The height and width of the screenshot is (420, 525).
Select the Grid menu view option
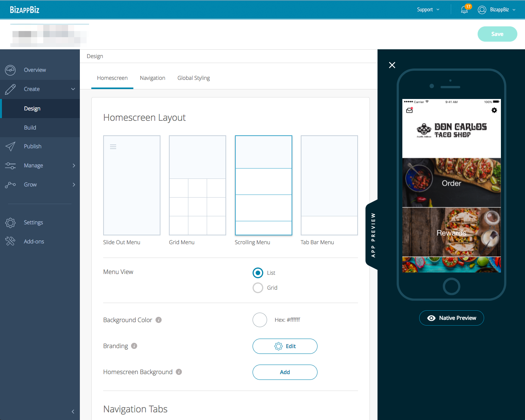point(258,288)
